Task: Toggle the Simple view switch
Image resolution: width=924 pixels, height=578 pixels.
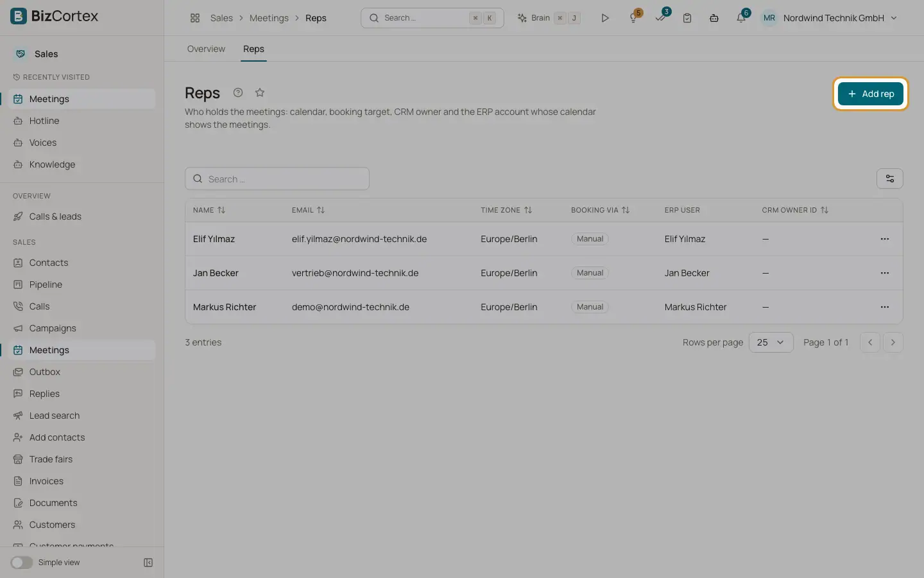Action: tap(22, 563)
